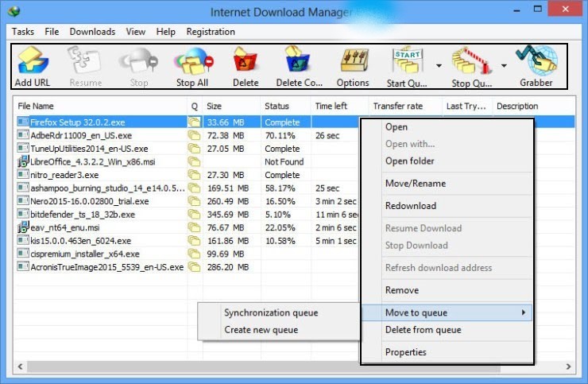Expand Move to queue submenu arrow
The height and width of the screenshot is (384, 588).
524,312
